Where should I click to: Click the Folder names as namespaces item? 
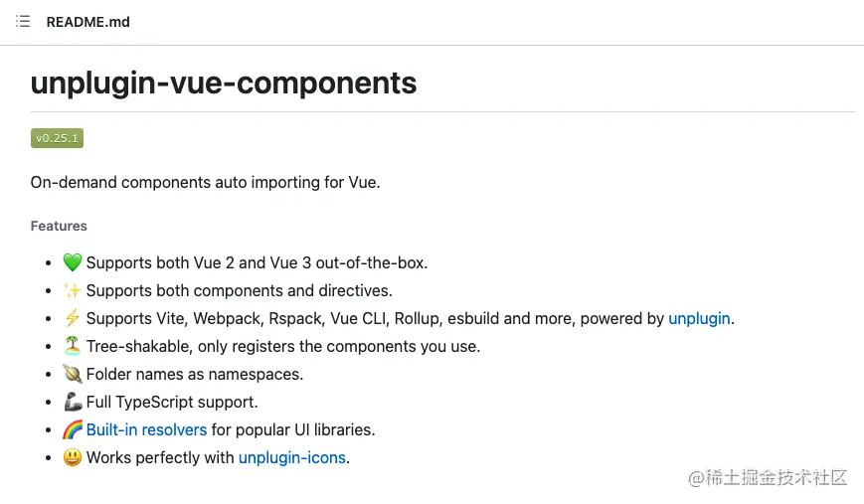195,374
